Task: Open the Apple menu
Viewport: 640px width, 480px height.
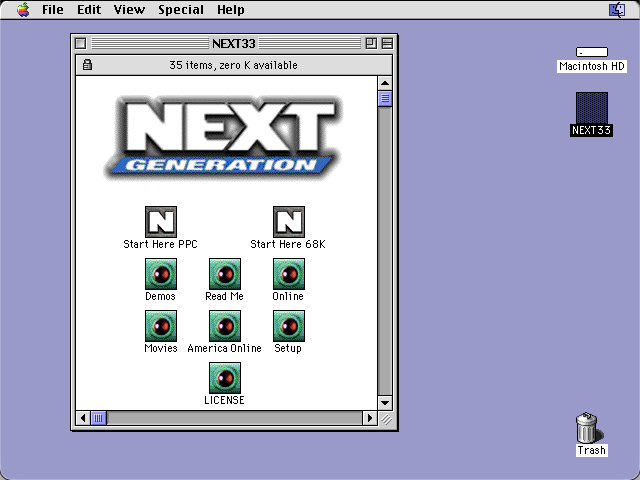Action: (x=23, y=9)
